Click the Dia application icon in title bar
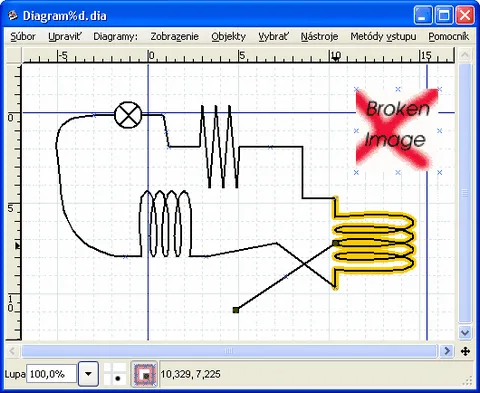Viewport: 480px width, 393px height. 12,15
